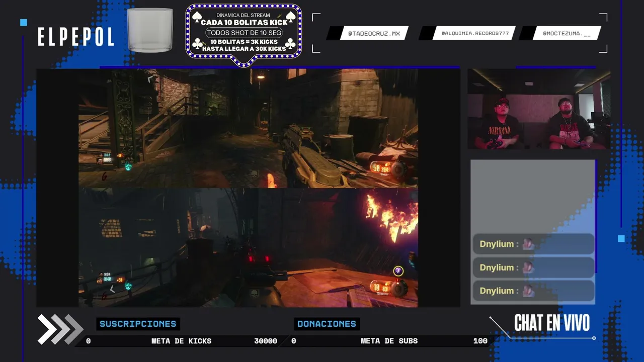Screen dimensions: 644x362
Task: Click the points score in top gameplay HUD
Action: 107,160
